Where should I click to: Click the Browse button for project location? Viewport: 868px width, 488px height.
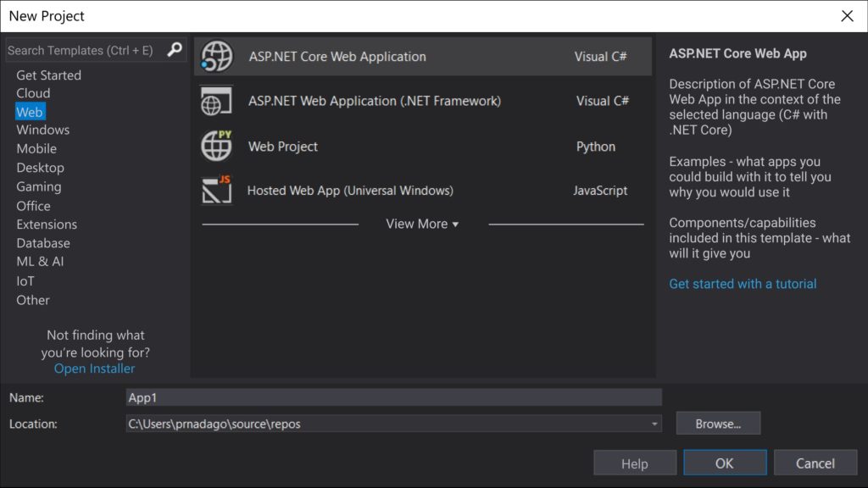tap(717, 424)
